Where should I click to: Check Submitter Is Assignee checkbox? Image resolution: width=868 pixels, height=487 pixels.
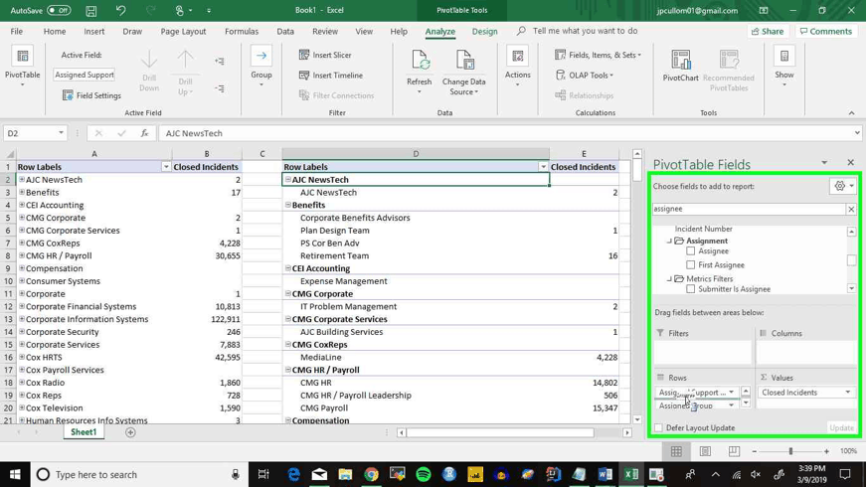coord(690,289)
